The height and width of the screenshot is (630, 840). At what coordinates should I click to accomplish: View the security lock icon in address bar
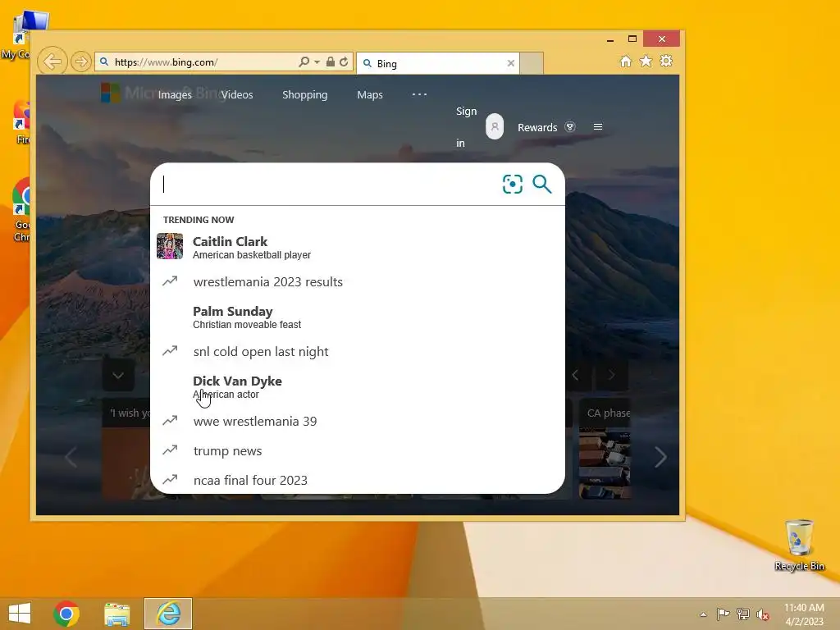click(331, 62)
